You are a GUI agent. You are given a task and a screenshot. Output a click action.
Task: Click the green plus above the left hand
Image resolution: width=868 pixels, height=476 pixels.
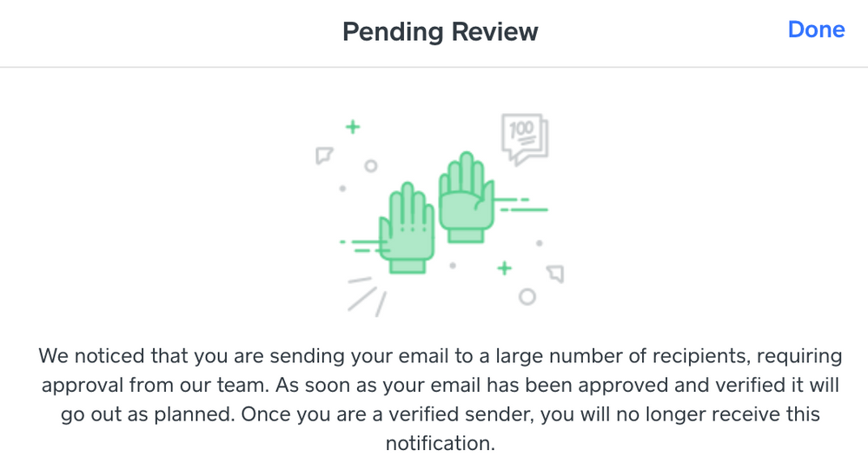pyautogui.click(x=353, y=128)
